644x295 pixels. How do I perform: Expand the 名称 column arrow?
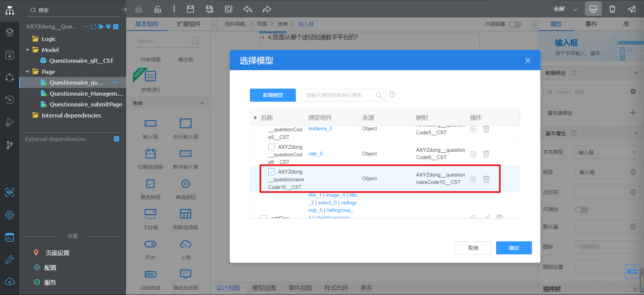point(255,117)
